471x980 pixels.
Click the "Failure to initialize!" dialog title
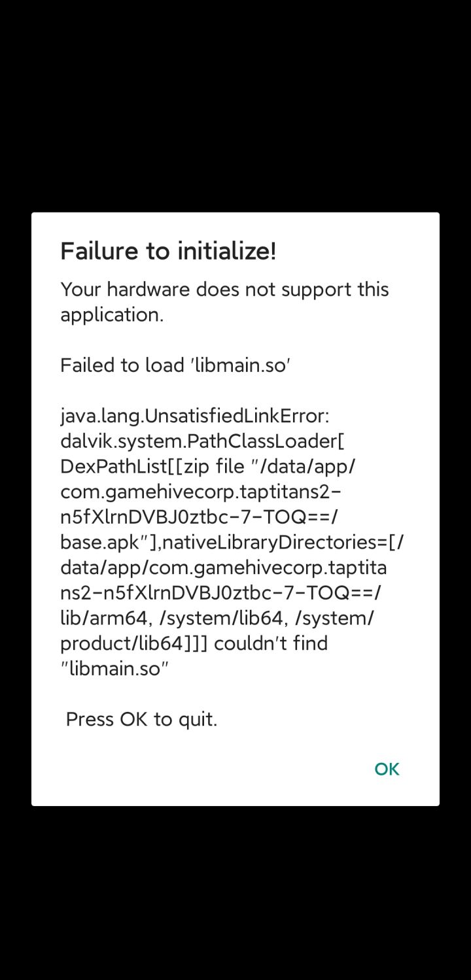click(168, 251)
